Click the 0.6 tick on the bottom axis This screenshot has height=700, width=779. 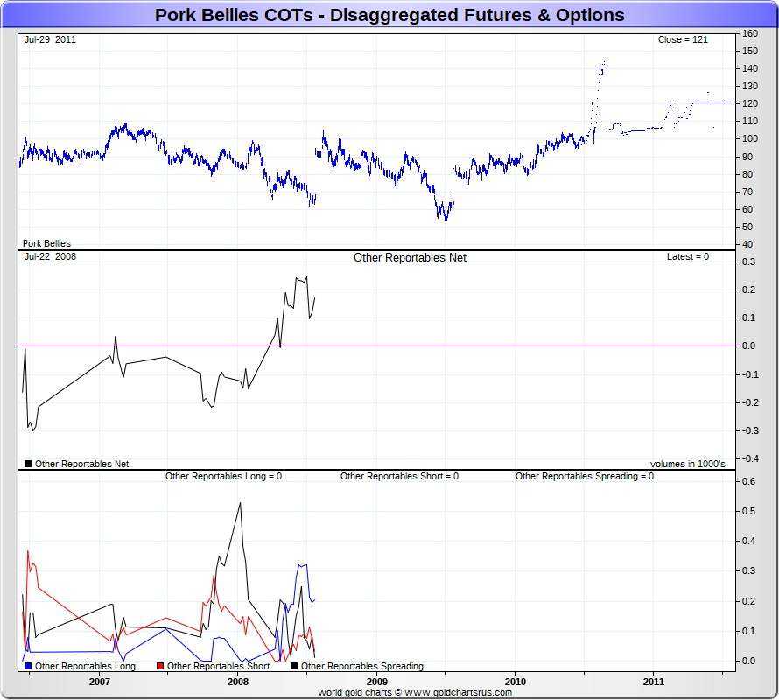coord(748,481)
